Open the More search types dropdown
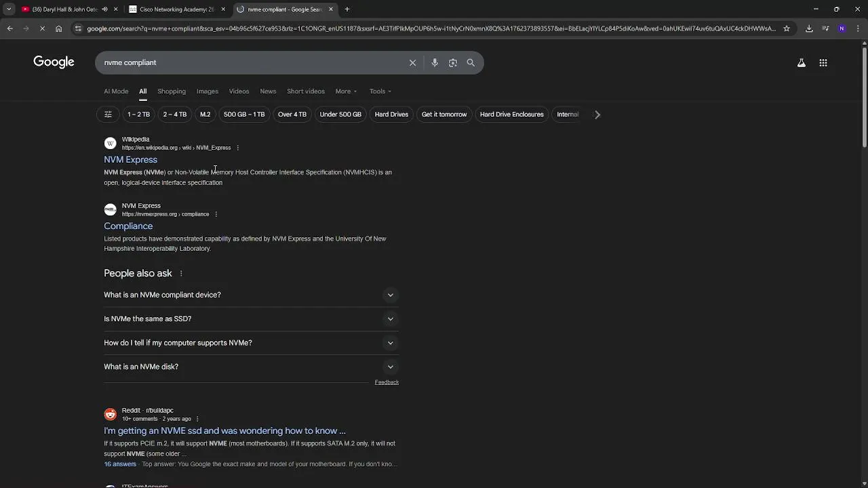Image resolution: width=868 pixels, height=488 pixels. click(346, 91)
